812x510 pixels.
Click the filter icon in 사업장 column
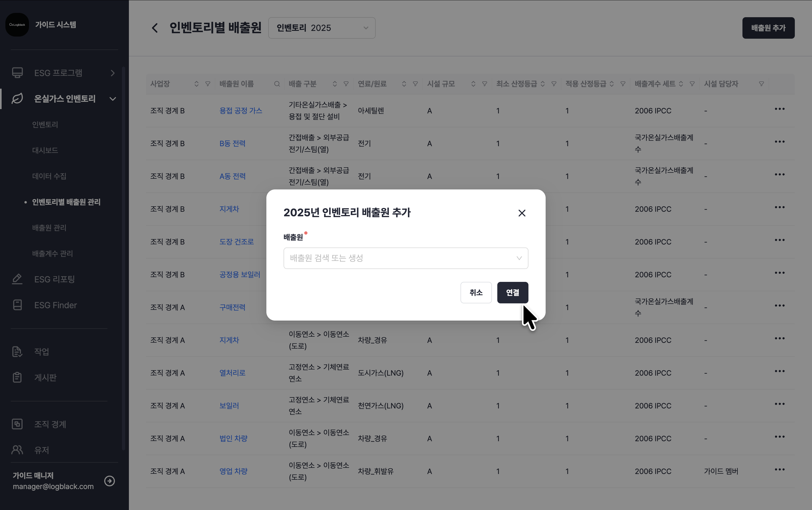(208, 84)
